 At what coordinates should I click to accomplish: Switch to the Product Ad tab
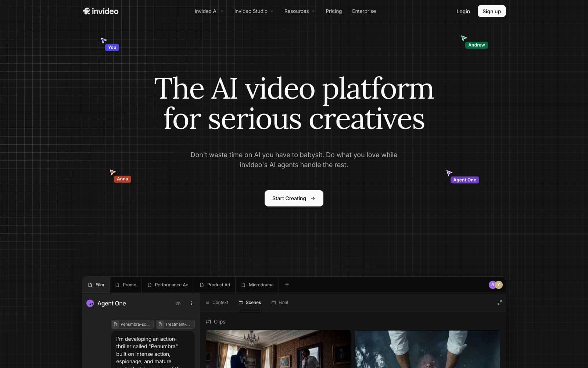coord(215,285)
